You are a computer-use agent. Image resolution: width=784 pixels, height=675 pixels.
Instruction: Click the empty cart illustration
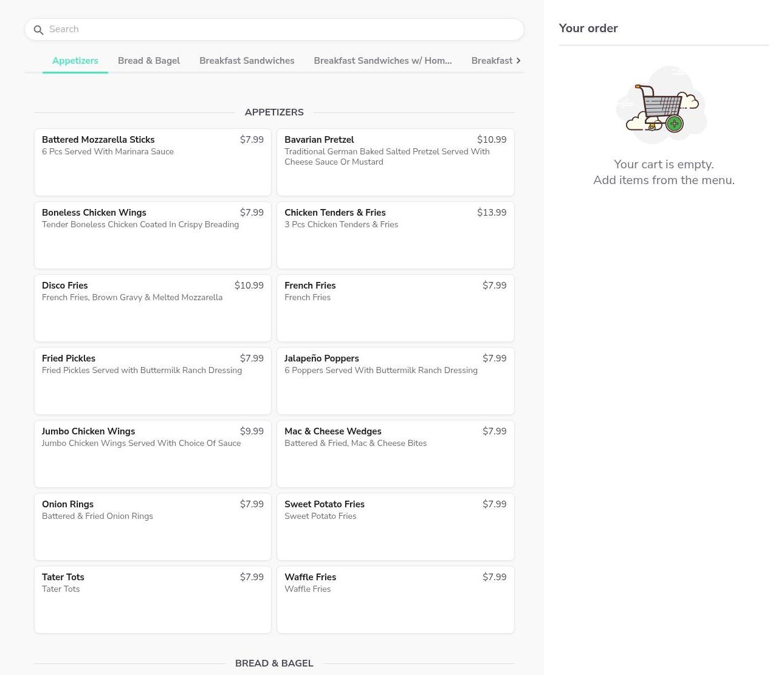coord(662,106)
